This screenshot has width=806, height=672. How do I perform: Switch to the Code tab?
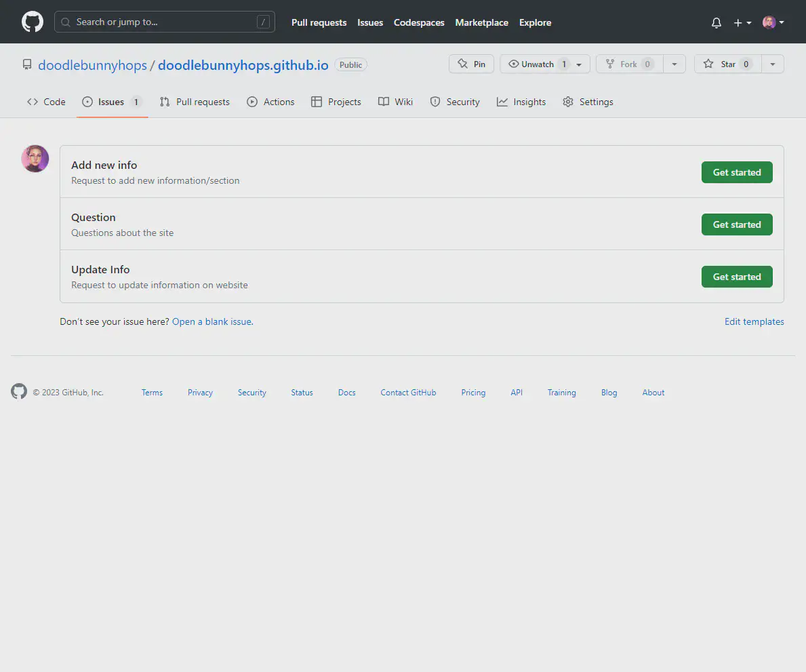pyautogui.click(x=46, y=102)
